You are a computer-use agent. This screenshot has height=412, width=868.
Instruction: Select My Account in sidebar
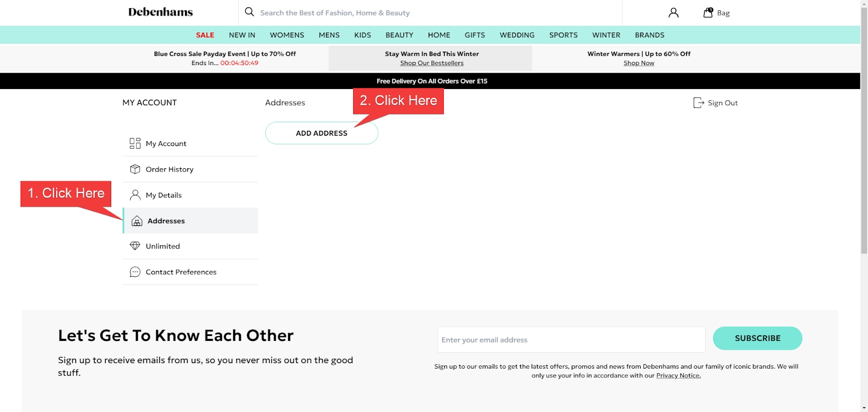point(190,143)
